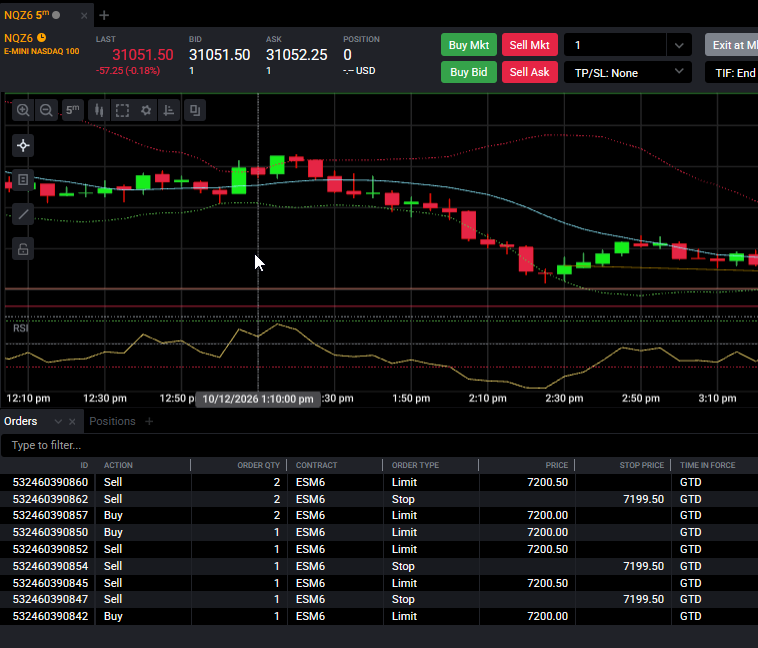Sort by TIME IN FORCE column header
Viewport: 758px width, 648px height.
tap(707, 465)
